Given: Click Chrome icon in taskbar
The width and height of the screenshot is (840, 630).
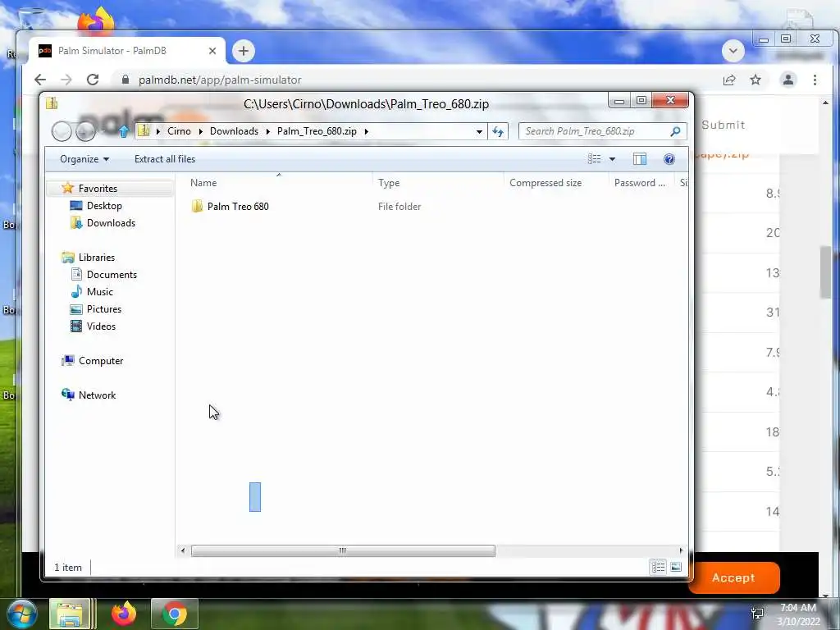Looking at the screenshot, I should click(175, 614).
